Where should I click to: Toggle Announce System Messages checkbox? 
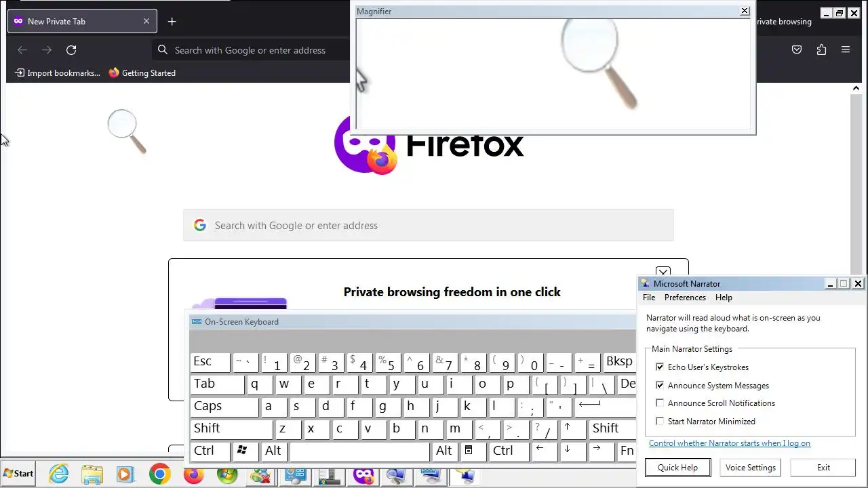tap(660, 386)
